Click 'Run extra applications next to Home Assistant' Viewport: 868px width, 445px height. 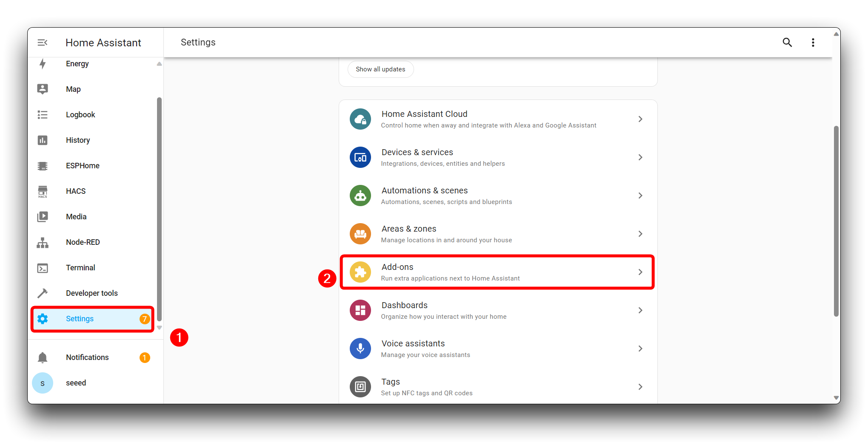coord(450,278)
